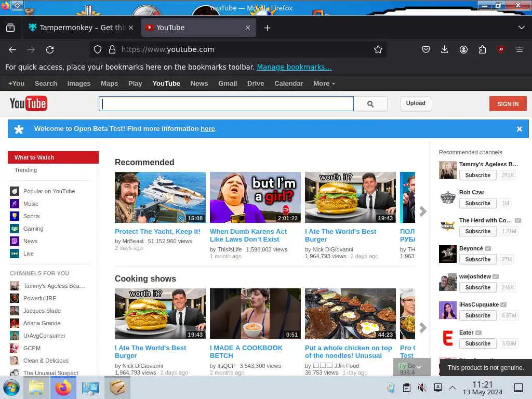This screenshot has height=399, width=532.
Task: Open the beta info 'here' link
Action: pos(208,129)
